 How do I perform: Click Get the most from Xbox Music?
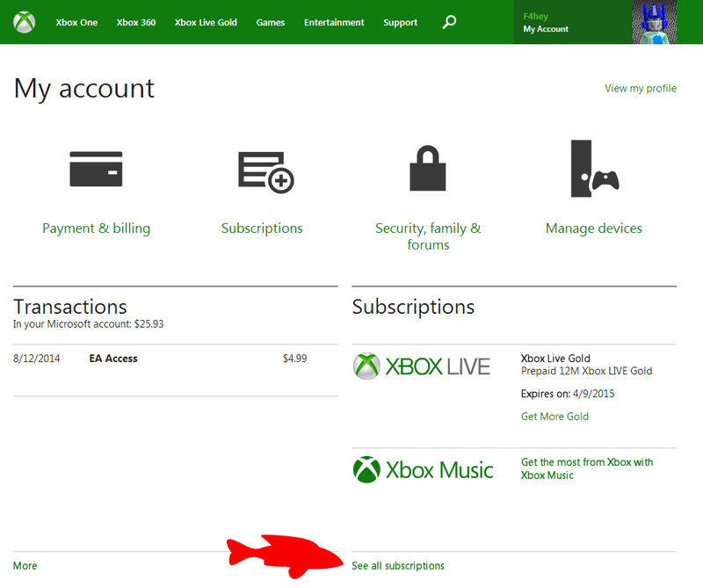(587, 468)
